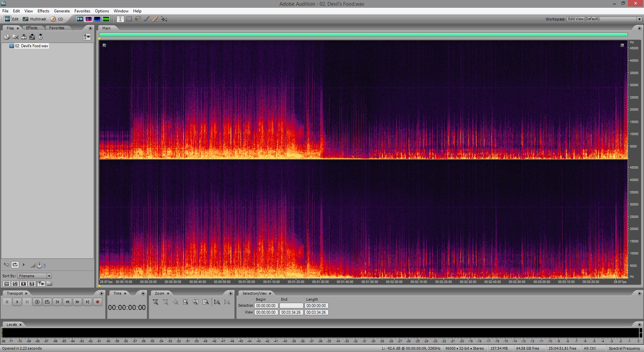Screen dimensions: 644x352
Task: Toggle loop preview in Files panel
Action: [x=15, y=265]
